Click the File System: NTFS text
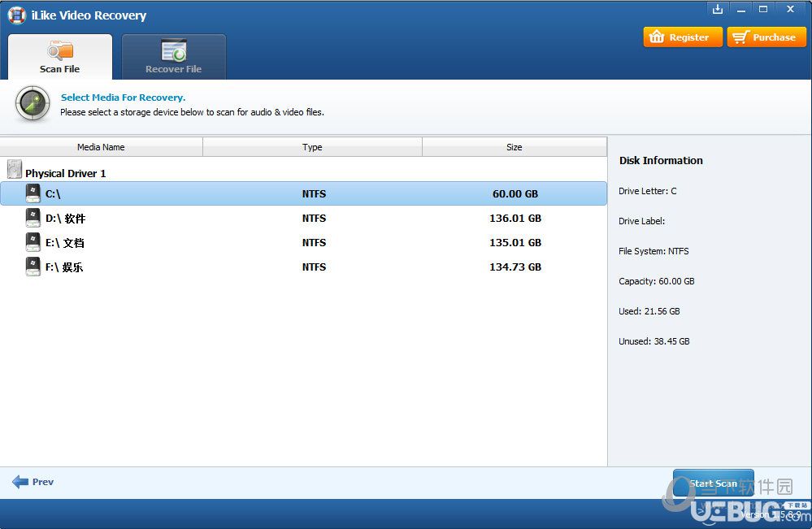The image size is (812, 529). [654, 251]
